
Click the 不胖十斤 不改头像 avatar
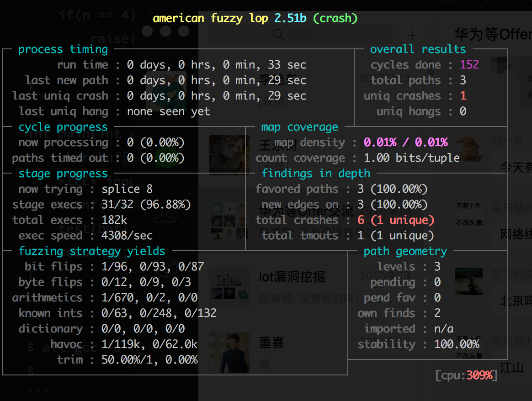coord(468,214)
